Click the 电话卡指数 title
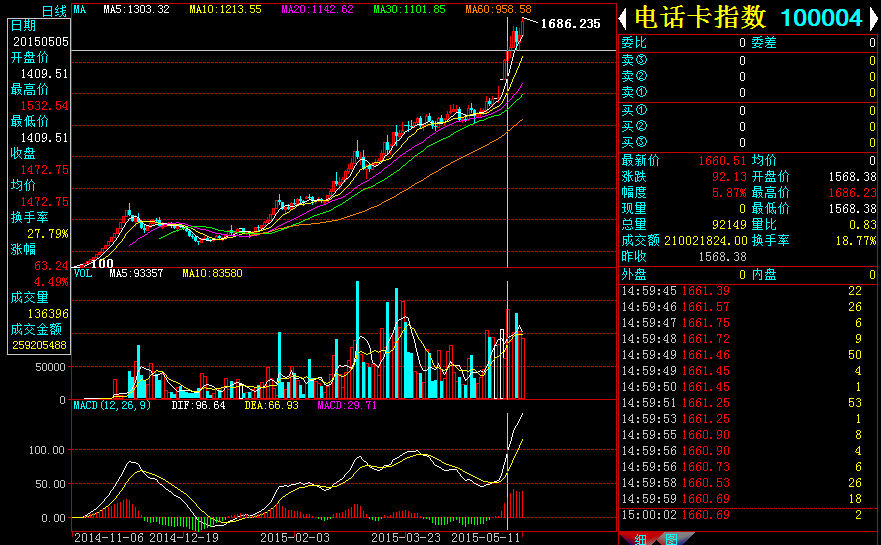This screenshot has width=881, height=545. click(700, 18)
